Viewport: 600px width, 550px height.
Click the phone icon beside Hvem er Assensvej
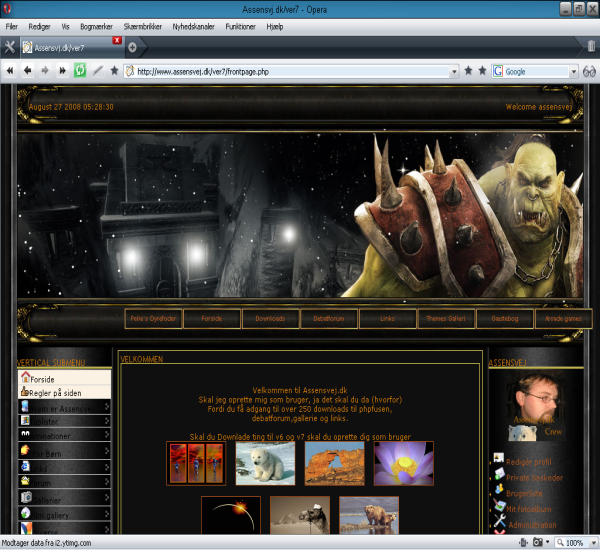(25, 406)
